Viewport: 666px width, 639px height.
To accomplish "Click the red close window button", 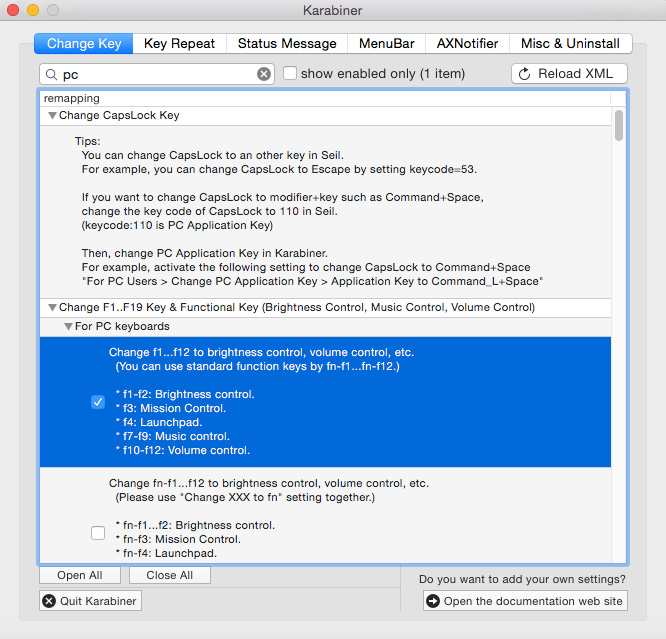I will (13, 10).
